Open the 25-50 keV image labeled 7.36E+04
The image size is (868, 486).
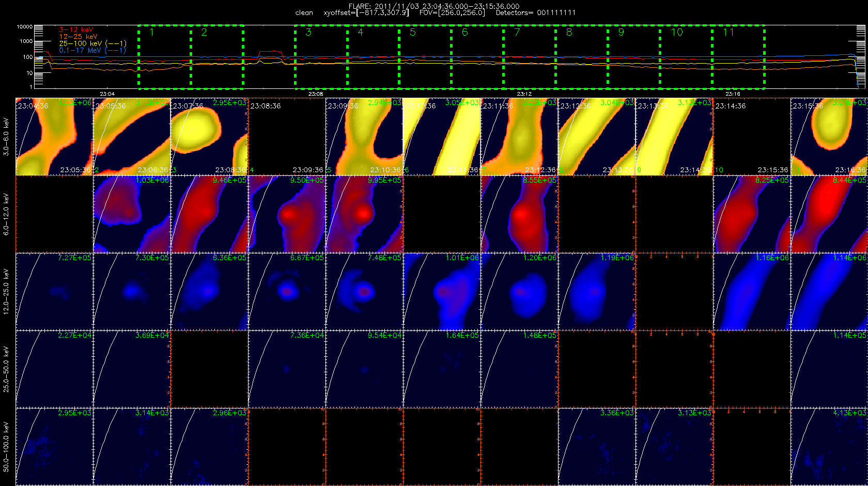click(287, 369)
